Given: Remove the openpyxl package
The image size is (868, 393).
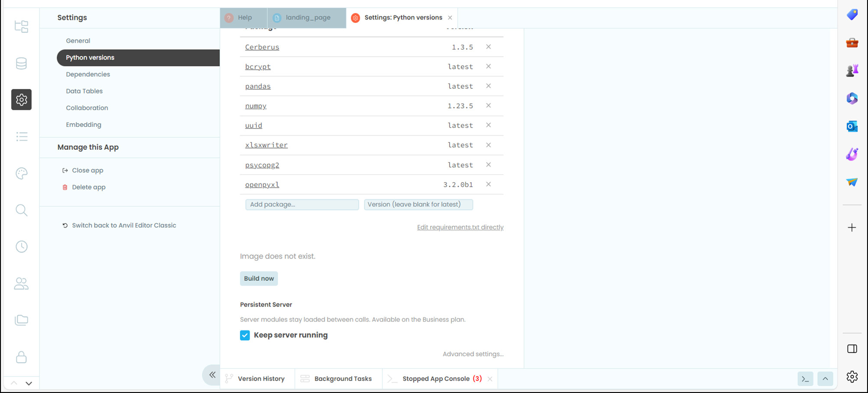Looking at the screenshot, I should [x=488, y=184].
